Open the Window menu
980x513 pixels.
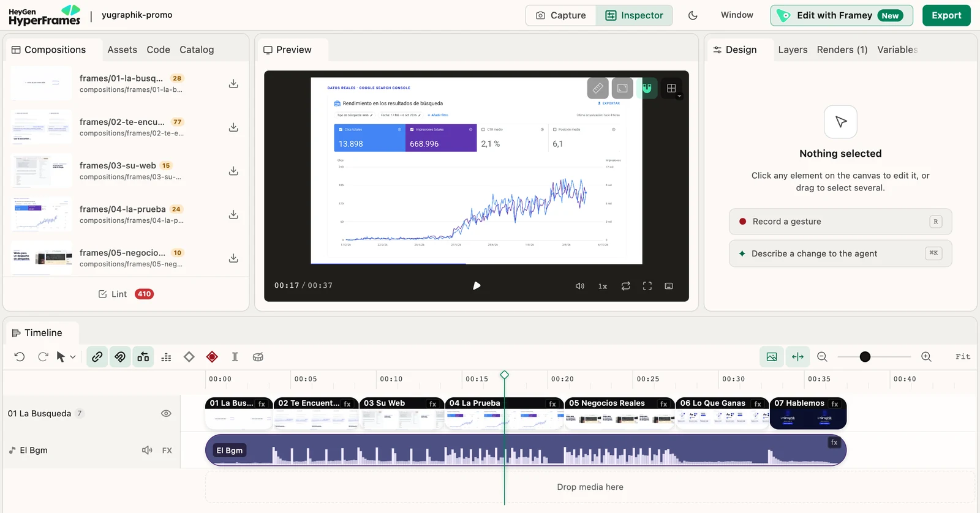pos(737,15)
